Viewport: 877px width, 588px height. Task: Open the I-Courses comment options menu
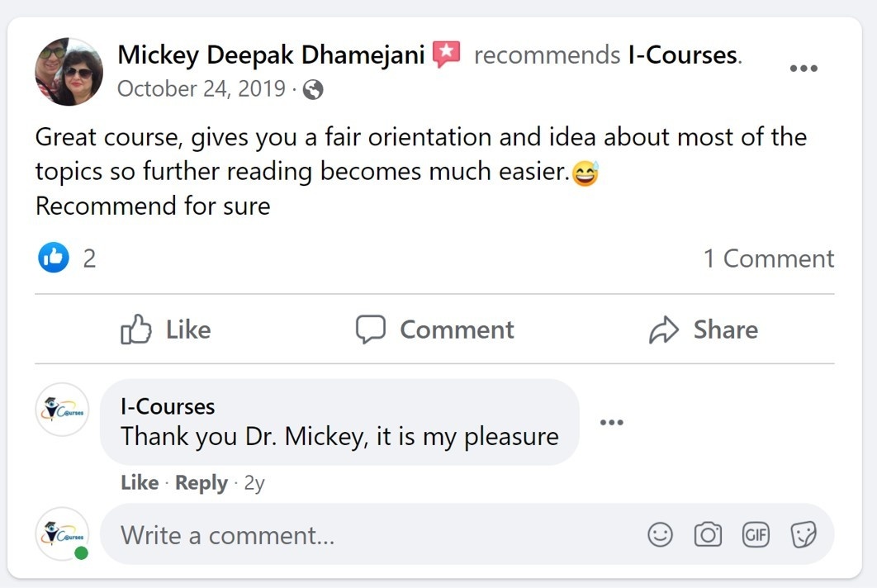point(611,423)
